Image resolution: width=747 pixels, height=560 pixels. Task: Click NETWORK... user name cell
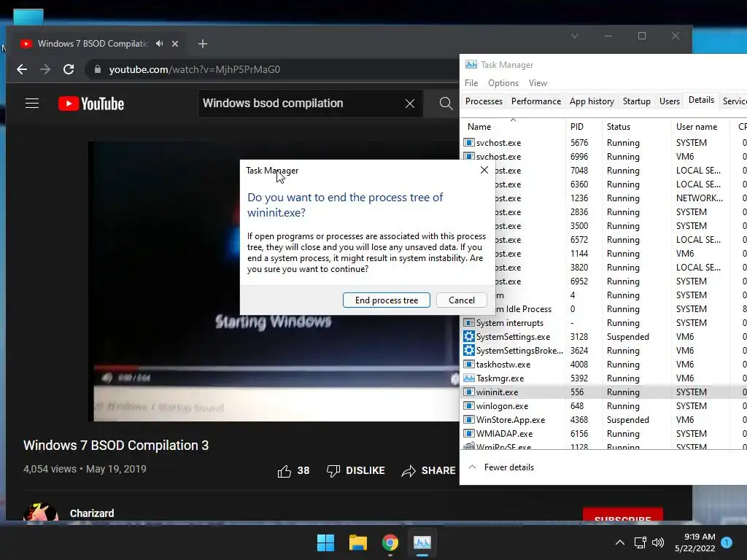699,198
